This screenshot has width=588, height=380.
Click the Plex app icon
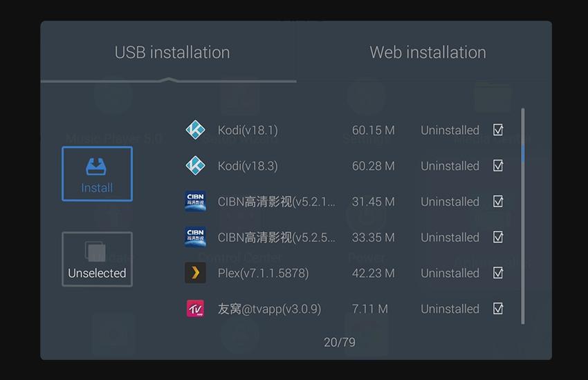(x=195, y=273)
